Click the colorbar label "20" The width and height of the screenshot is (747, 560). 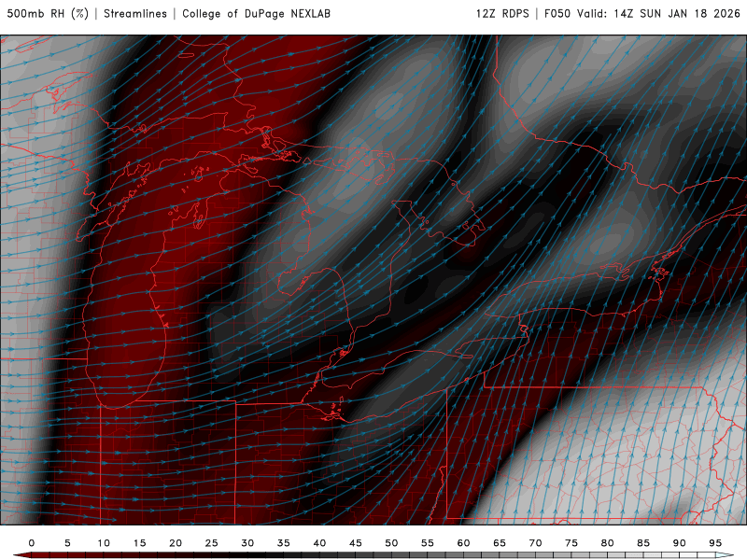point(176,543)
